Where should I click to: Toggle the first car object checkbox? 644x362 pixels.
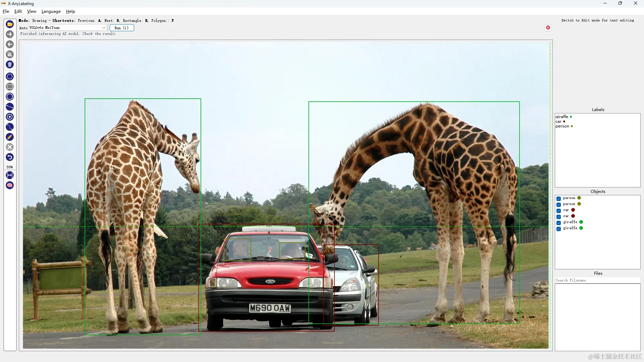tap(558, 211)
